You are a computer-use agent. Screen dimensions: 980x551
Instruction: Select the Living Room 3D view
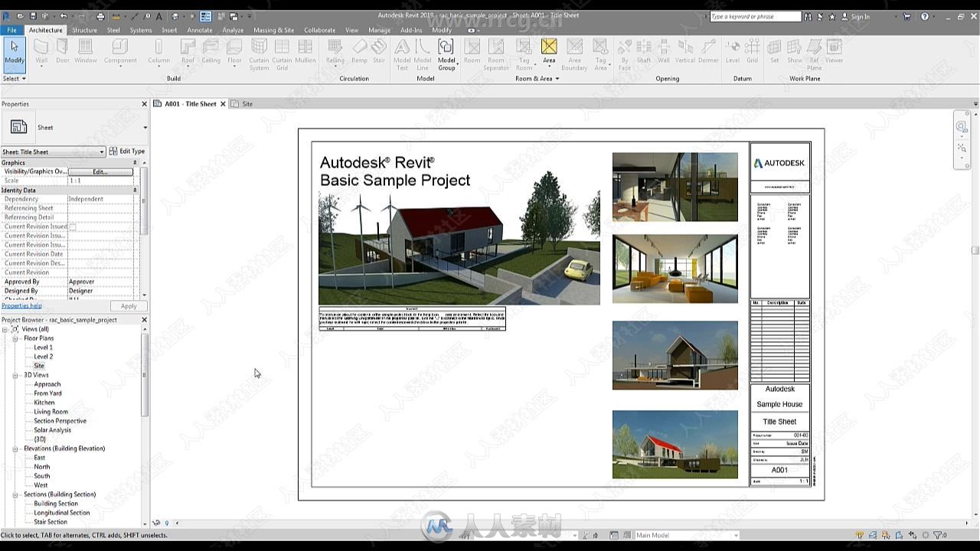tap(51, 412)
